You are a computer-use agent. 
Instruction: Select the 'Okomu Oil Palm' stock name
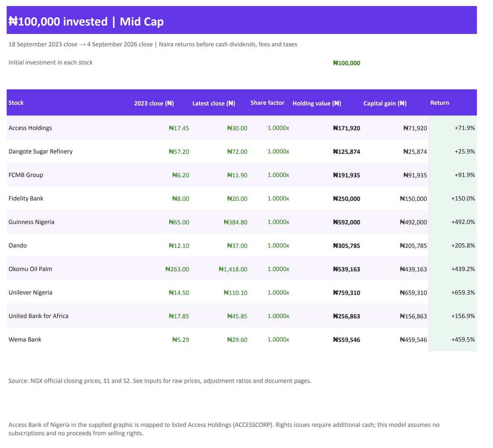coord(30,269)
